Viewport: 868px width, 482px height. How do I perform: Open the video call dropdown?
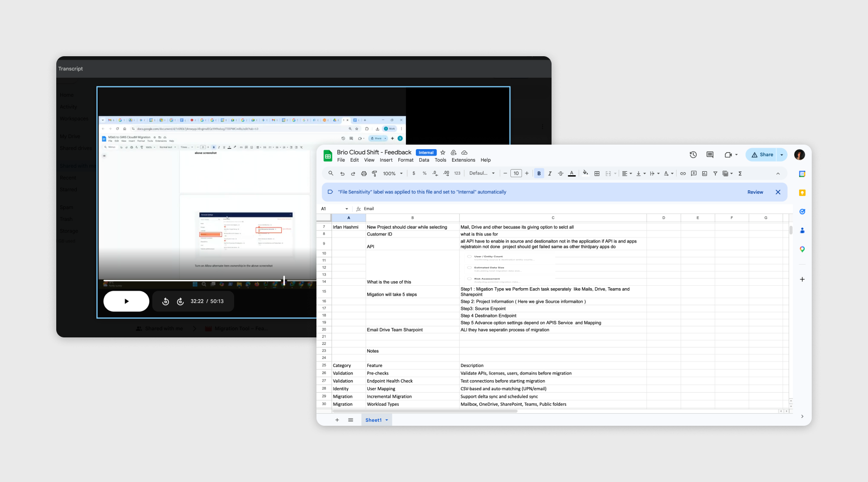coord(736,155)
